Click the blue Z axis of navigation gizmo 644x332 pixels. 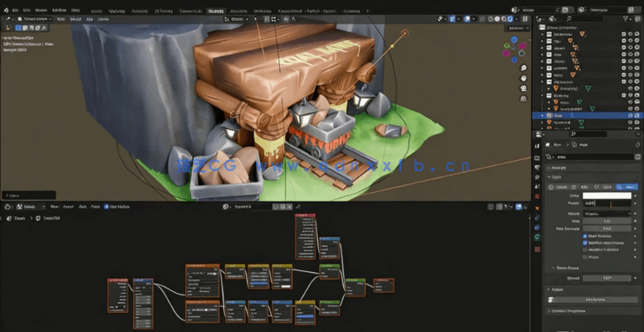514,40
